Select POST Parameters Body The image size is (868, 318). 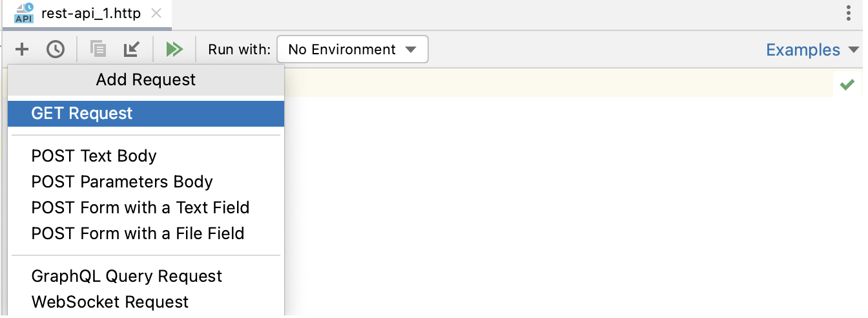click(x=122, y=182)
